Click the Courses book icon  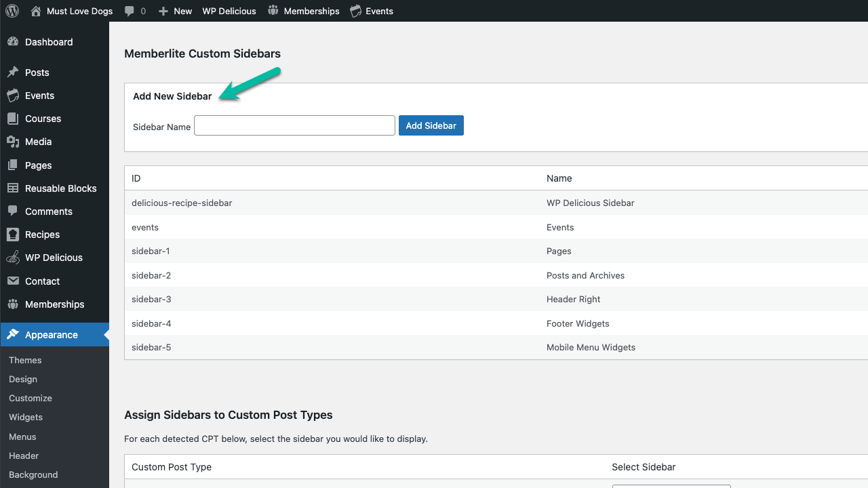(13, 119)
